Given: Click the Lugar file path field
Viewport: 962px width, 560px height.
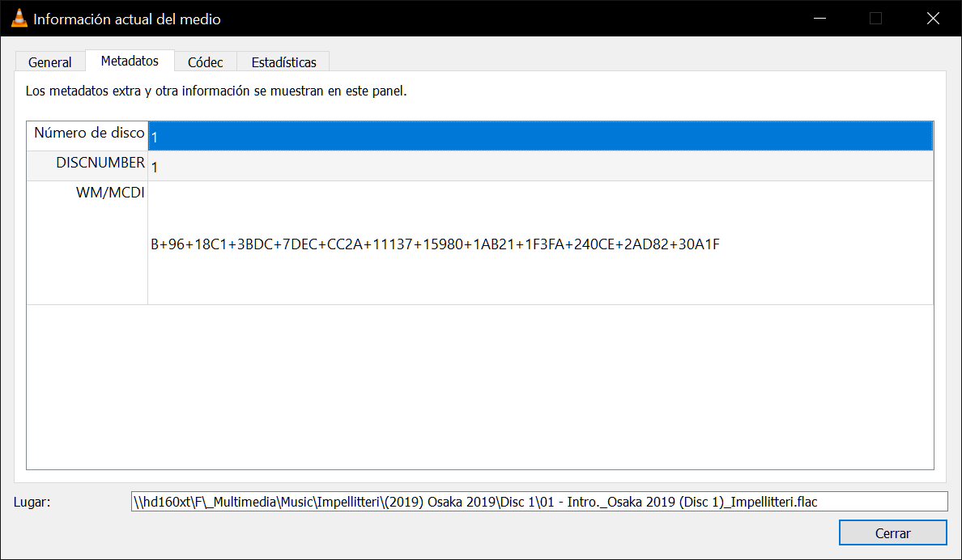Looking at the screenshot, I should tap(539, 502).
